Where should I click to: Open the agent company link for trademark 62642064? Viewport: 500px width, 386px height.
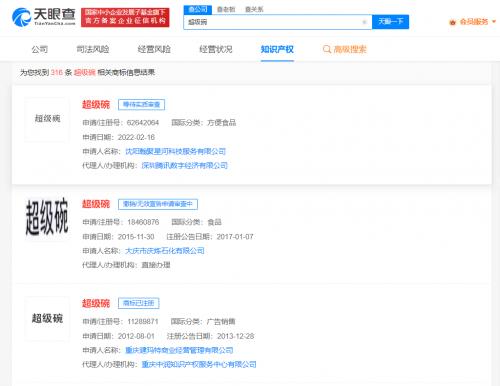pos(185,165)
